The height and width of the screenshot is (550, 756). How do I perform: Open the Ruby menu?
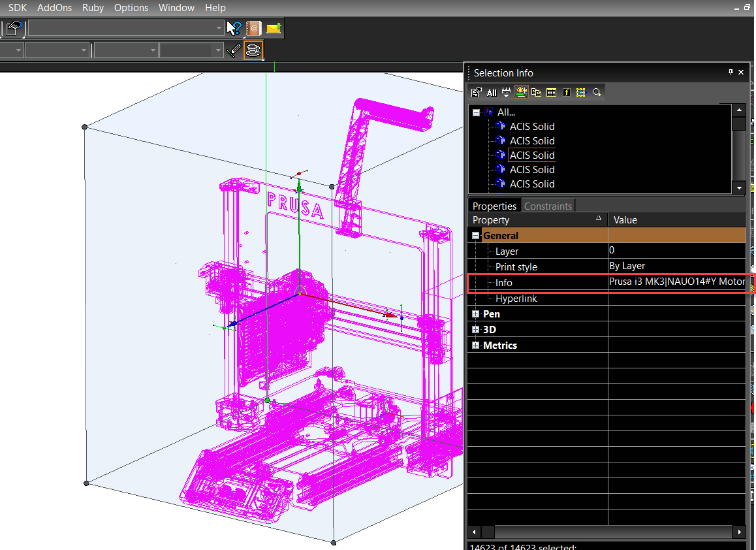93,8
